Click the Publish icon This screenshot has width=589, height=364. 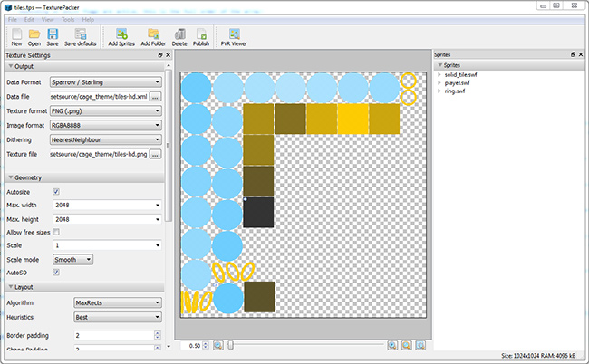pyautogui.click(x=201, y=34)
